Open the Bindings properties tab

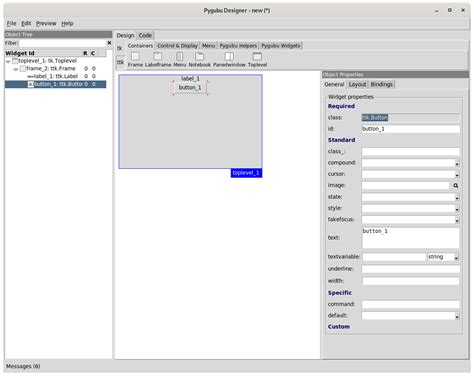(x=381, y=85)
